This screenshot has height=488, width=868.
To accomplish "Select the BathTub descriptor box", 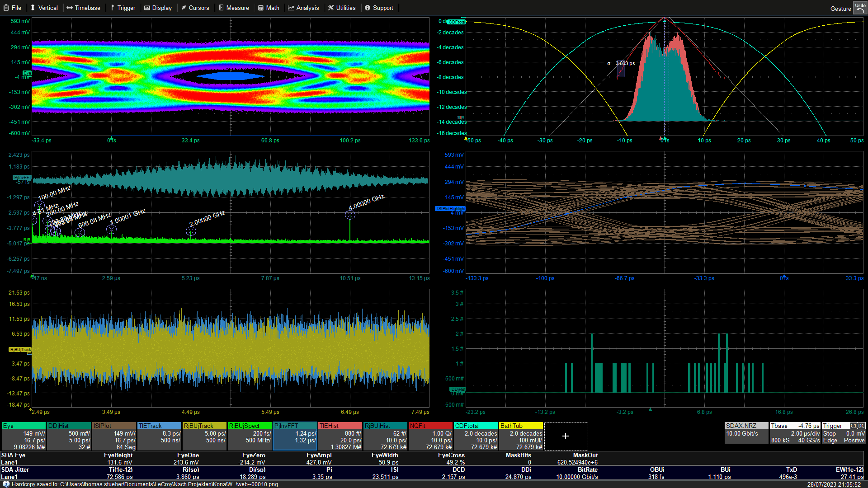I will (x=521, y=436).
